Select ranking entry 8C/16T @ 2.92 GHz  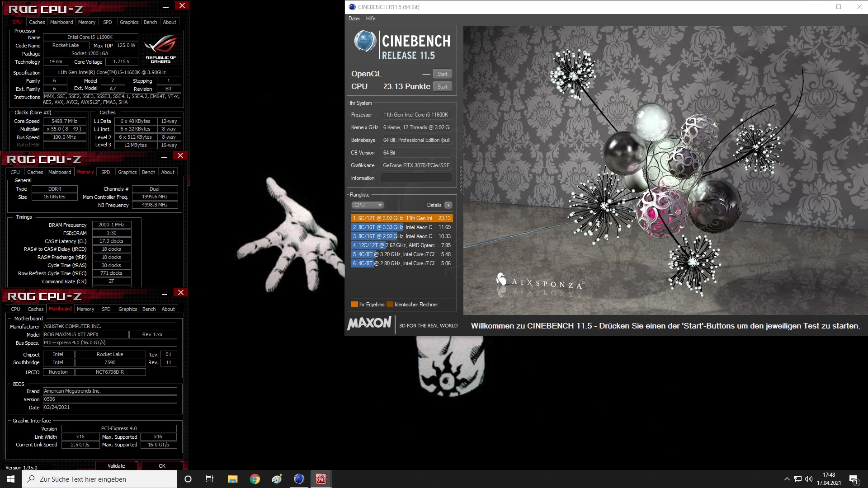(x=401, y=236)
